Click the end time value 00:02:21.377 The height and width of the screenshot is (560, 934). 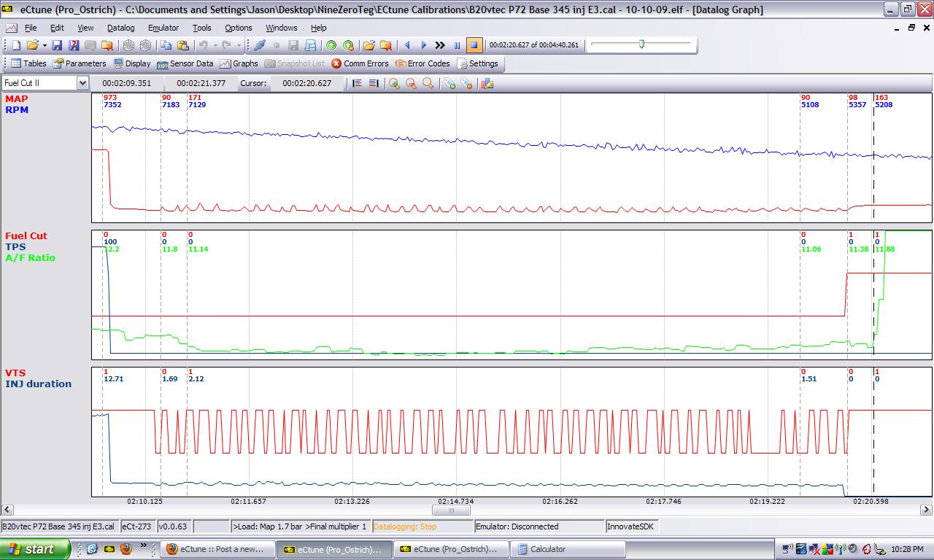[x=201, y=83]
